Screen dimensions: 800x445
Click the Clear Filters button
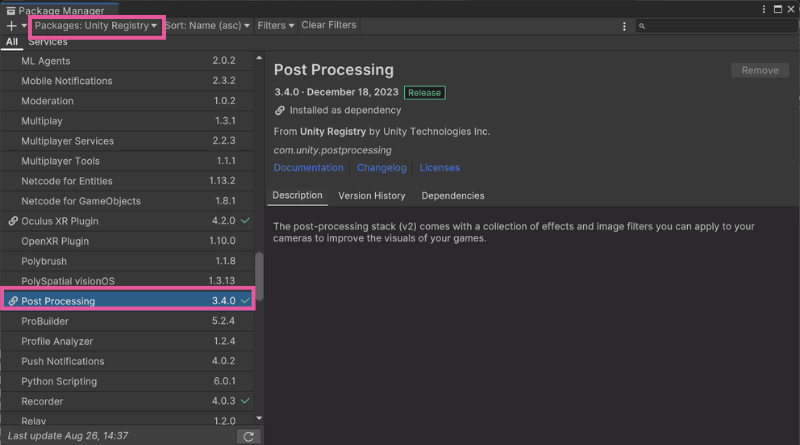point(329,25)
